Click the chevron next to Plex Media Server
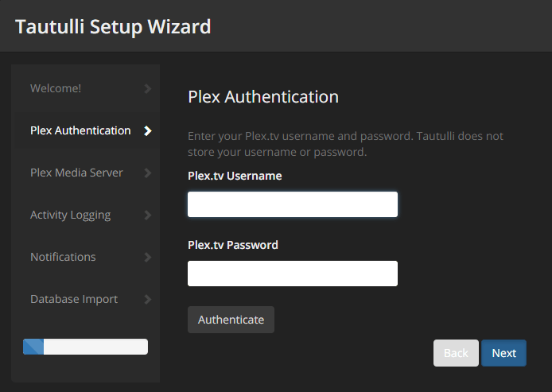552x392 pixels. click(148, 173)
